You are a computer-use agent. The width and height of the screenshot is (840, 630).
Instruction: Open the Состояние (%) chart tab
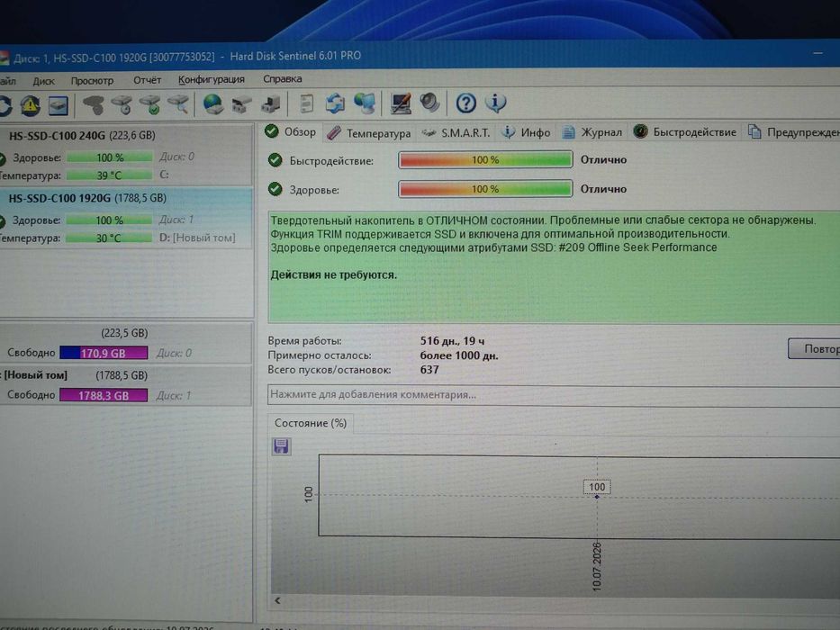[x=311, y=423]
